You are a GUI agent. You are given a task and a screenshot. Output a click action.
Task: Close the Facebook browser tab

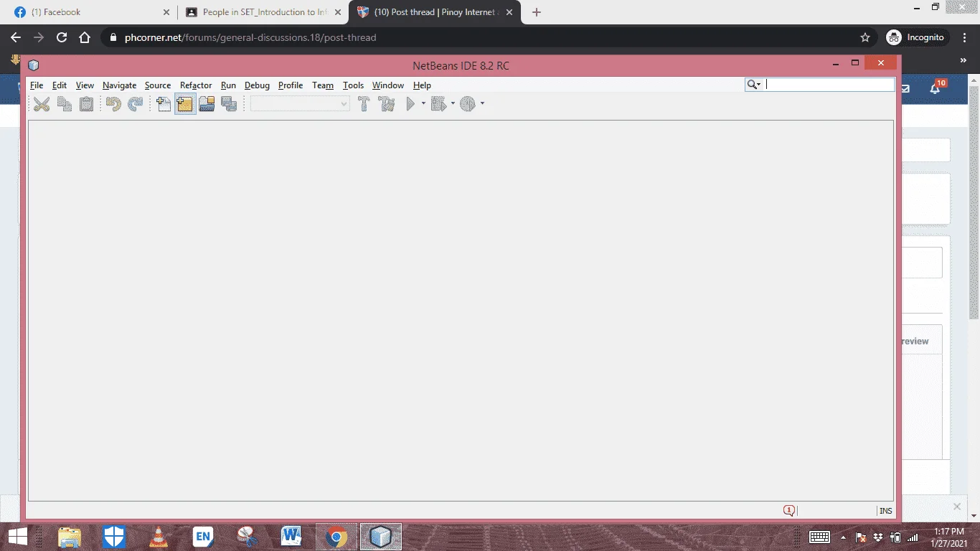tap(166, 12)
